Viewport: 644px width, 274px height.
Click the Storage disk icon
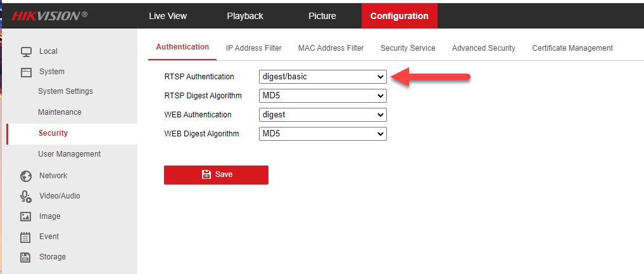[x=26, y=257]
